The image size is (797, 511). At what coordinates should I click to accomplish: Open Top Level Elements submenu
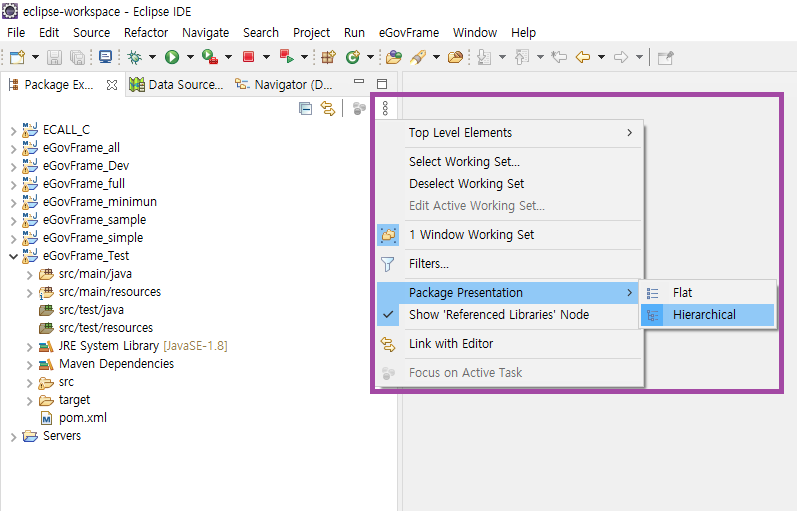(508, 133)
